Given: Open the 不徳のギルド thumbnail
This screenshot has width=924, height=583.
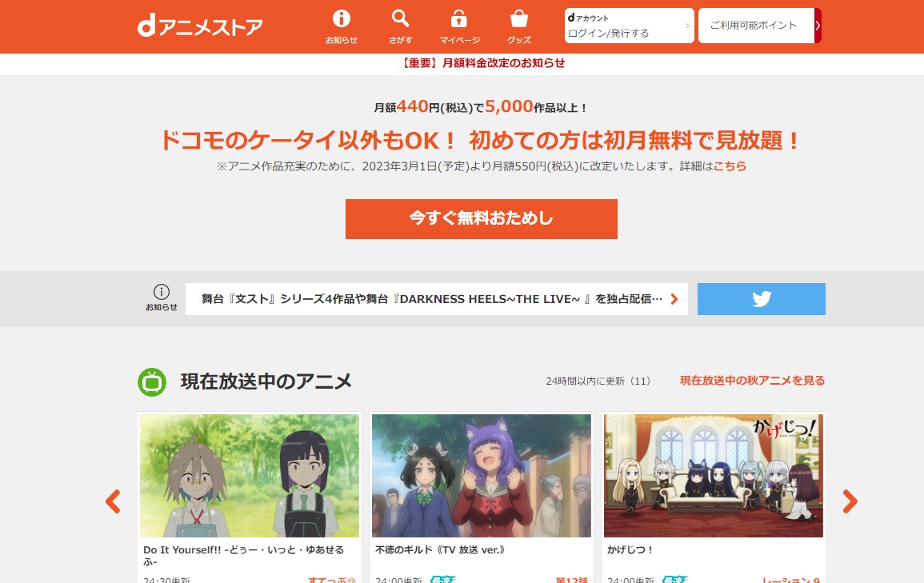Looking at the screenshot, I should [x=482, y=476].
